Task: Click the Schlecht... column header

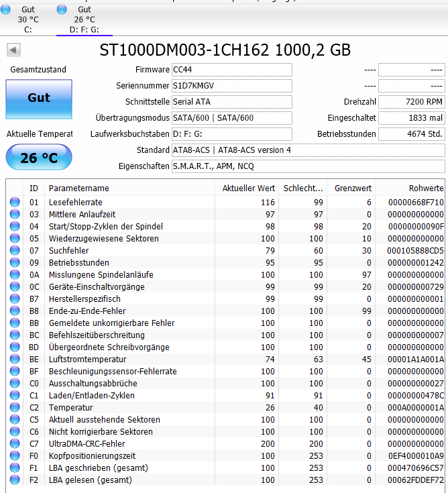Action: click(303, 188)
